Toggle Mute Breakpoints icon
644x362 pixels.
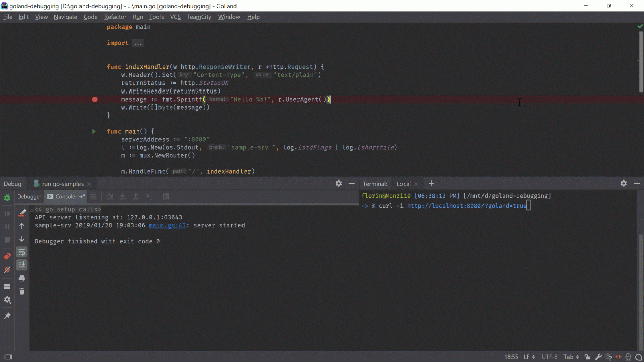point(7,270)
